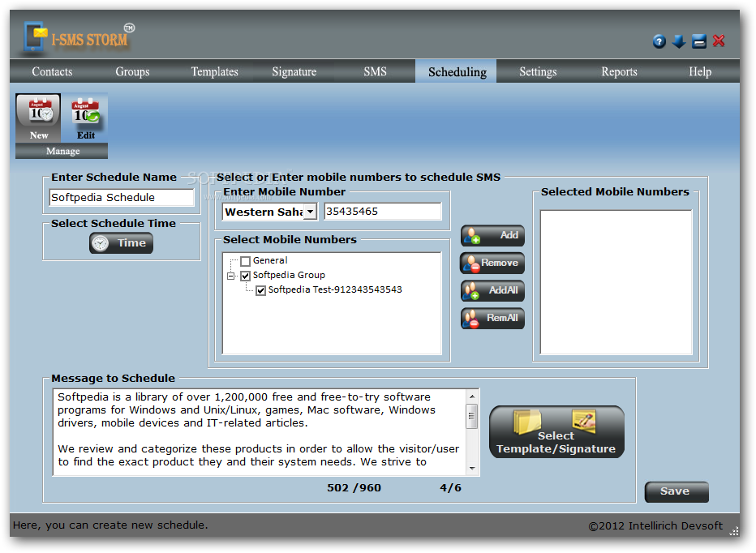Image resolution: width=756 pixels, height=553 pixels.
Task: Select the Softpedia Group tree label
Action: (x=289, y=276)
